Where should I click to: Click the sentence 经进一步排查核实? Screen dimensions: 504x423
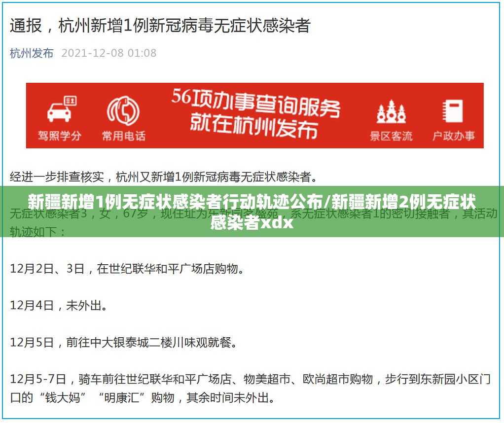163,177
